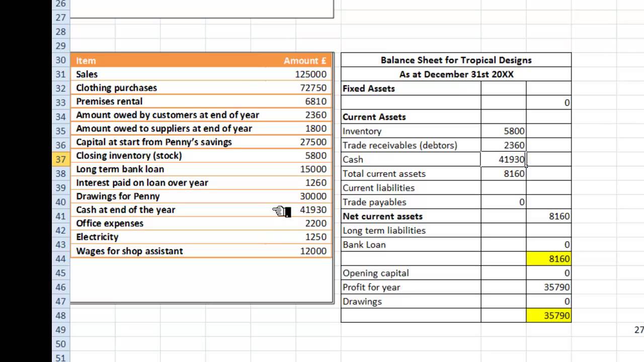644x362 pixels.
Task: Click Amount owed by customers at end of year
Action: point(168,115)
